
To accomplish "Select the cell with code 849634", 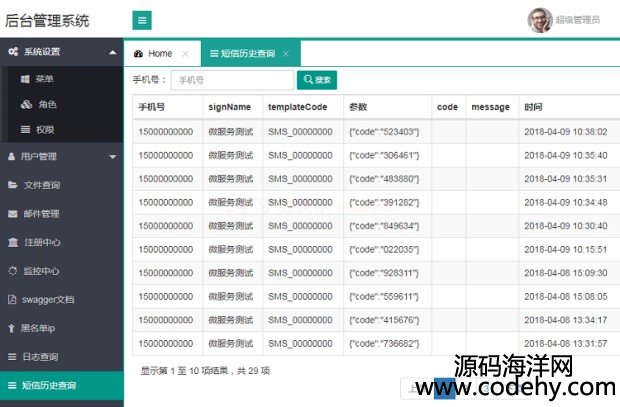I will point(387,226).
